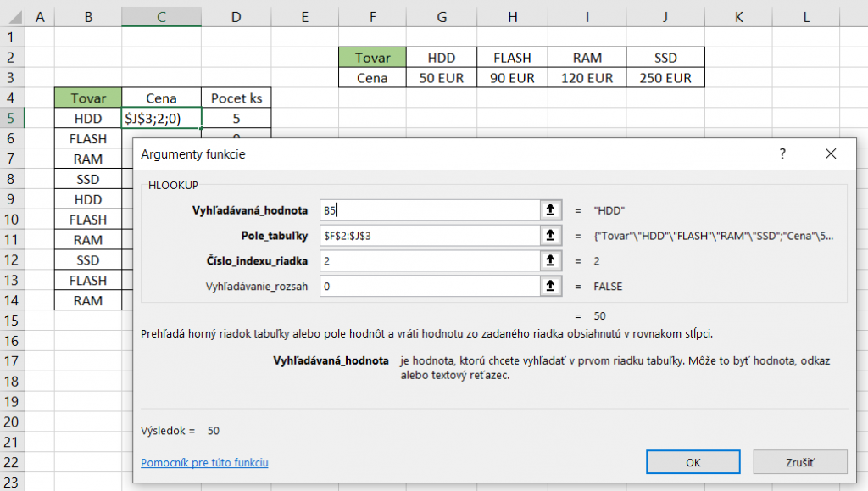868x491 pixels.
Task: Click the Vyhľadávanie_rozsah range selector arrow icon
Action: click(x=550, y=286)
